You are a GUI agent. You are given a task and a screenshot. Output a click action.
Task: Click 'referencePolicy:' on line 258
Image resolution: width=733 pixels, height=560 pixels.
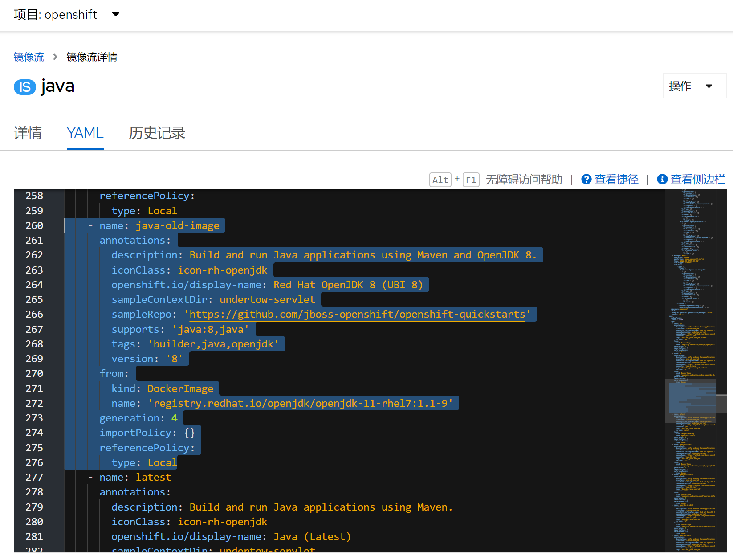coord(147,196)
